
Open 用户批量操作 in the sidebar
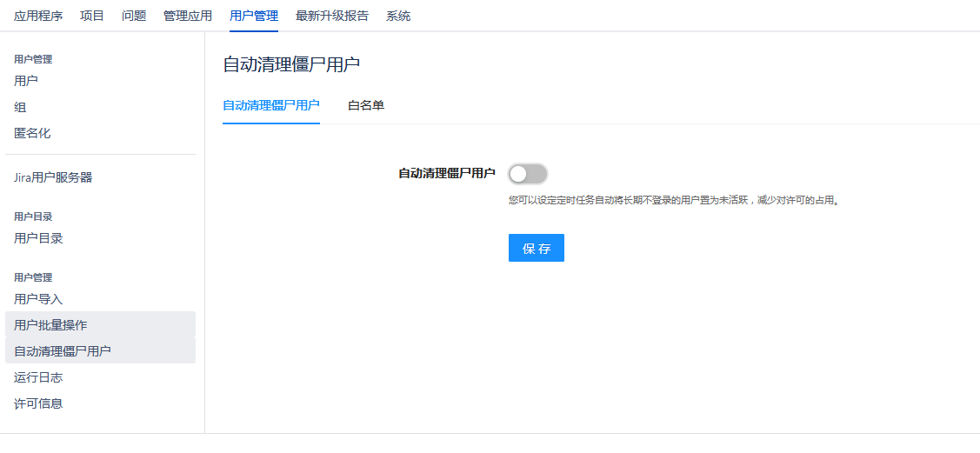[50, 325]
